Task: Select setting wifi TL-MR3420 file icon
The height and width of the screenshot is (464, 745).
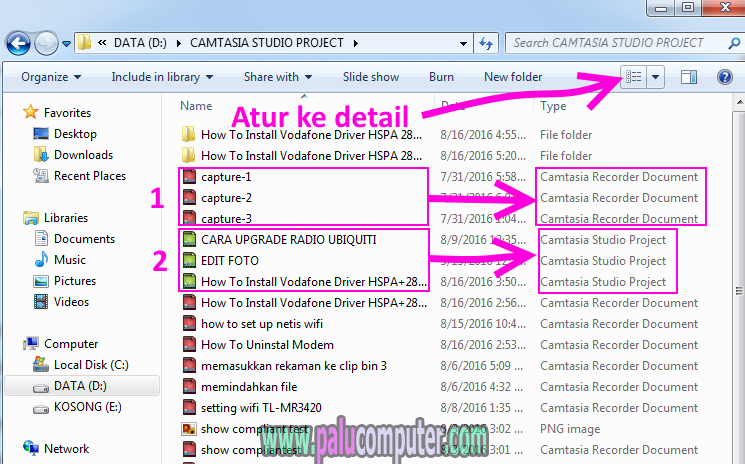Action: pos(189,407)
